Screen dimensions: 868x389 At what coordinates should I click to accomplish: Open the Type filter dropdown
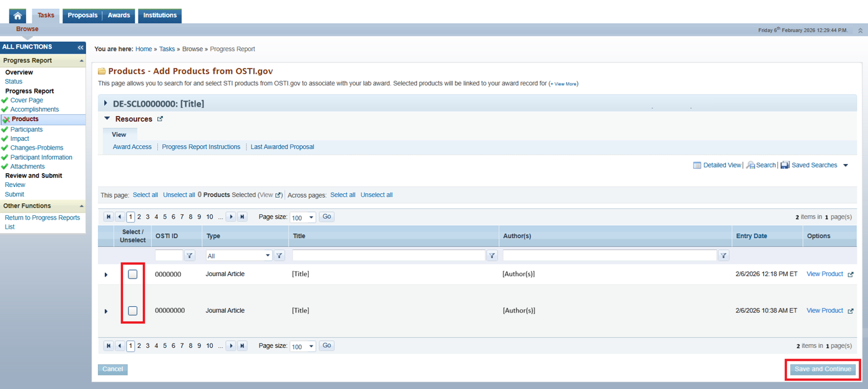[268, 256]
